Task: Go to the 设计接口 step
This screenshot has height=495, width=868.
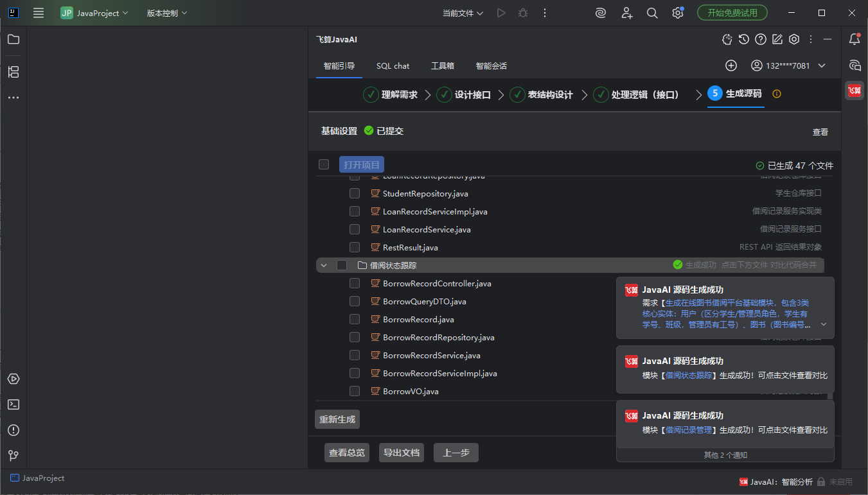Action: tap(464, 94)
